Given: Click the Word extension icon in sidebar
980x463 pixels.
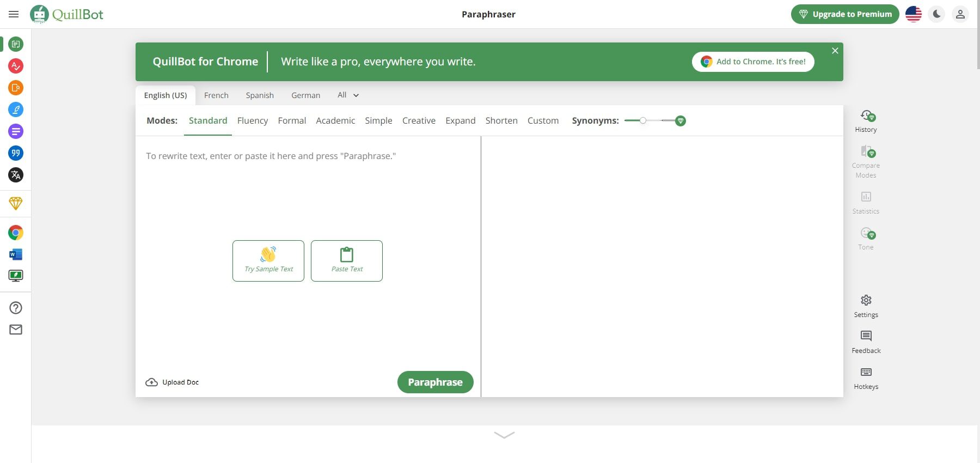Looking at the screenshot, I should tap(16, 254).
